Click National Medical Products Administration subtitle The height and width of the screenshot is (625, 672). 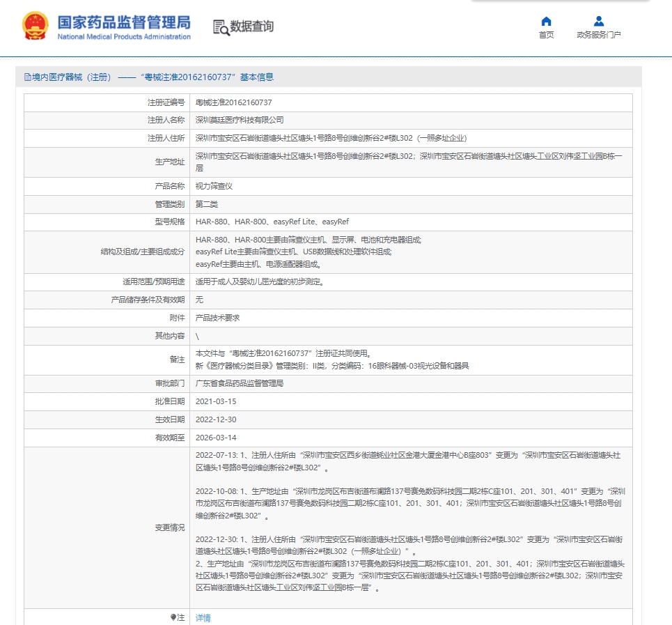click(x=124, y=37)
